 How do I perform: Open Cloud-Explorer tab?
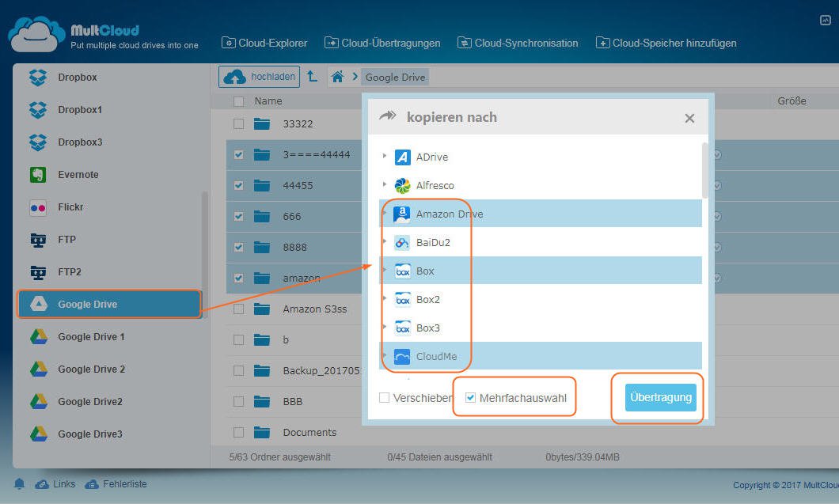click(x=264, y=43)
